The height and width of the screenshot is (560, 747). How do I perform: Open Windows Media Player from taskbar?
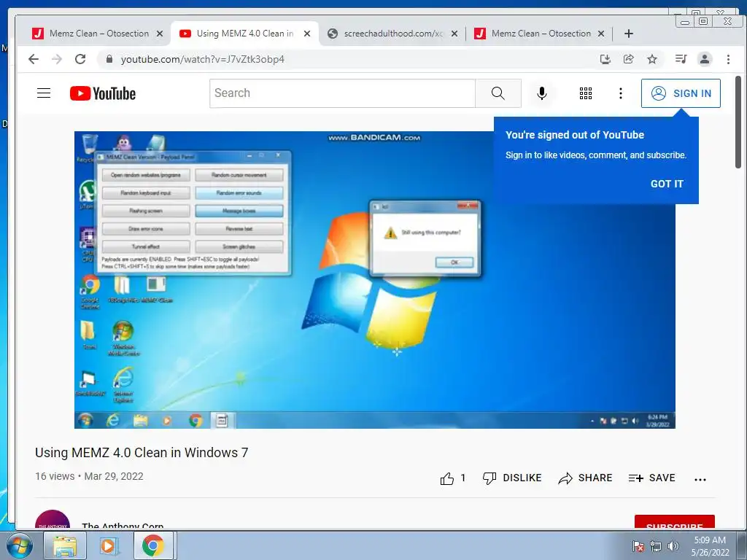point(109,545)
